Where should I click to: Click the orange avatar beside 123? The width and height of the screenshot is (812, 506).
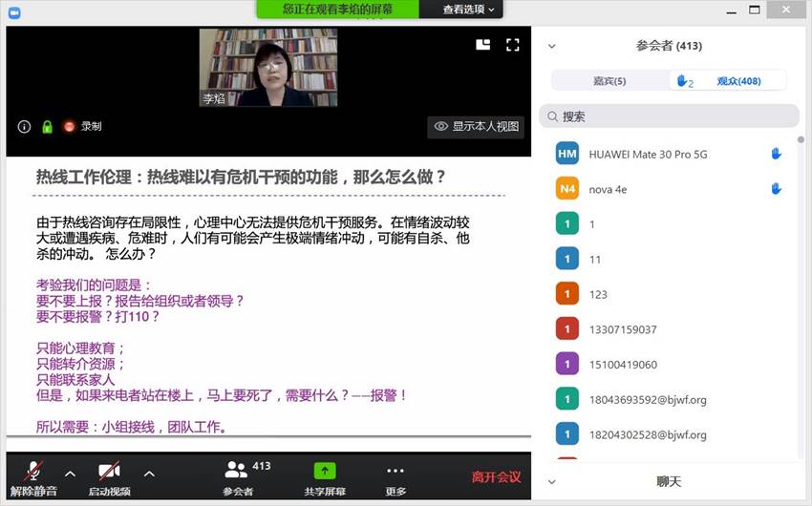point(567,294)
